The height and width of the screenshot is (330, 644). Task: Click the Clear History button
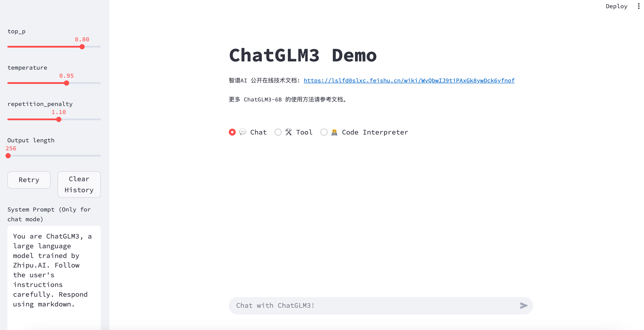tap(79, 184)
